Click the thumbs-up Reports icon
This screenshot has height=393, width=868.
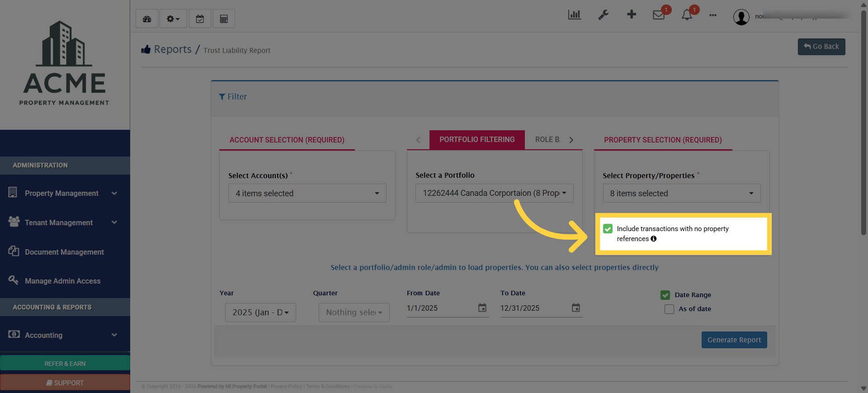point(146,49)
